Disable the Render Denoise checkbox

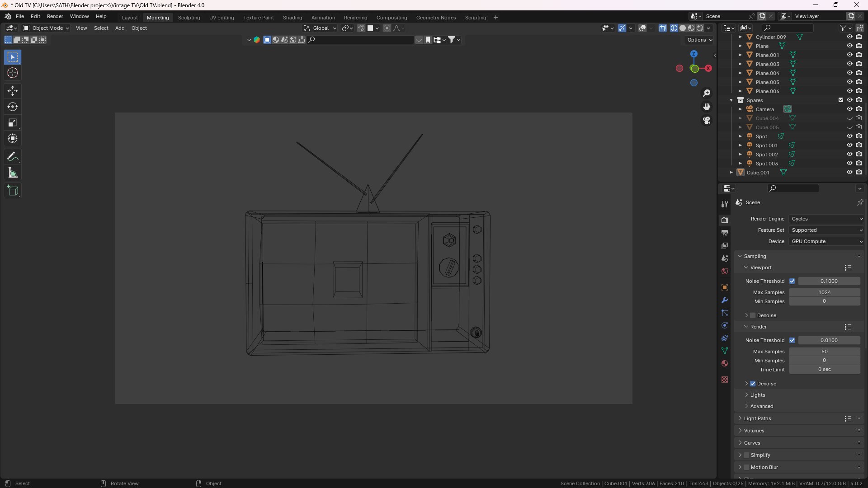[753, 384]
